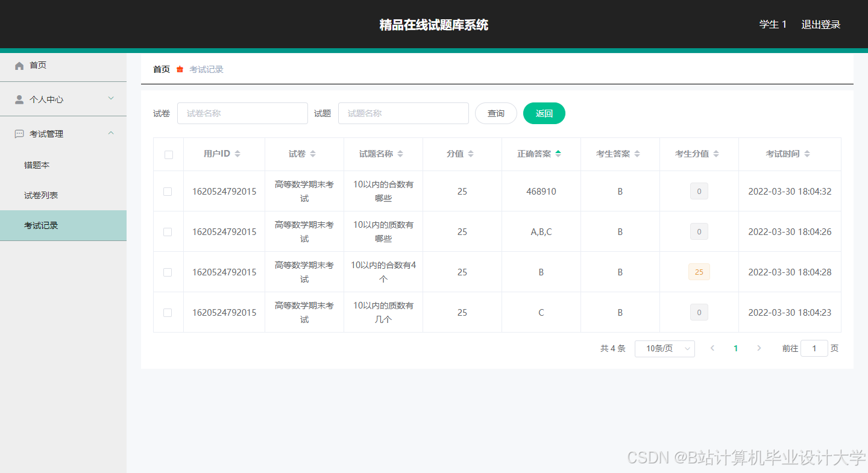Check the row with 10以内的合数有4个
This screenshot has width=868, height=473.
click(168, 272)
